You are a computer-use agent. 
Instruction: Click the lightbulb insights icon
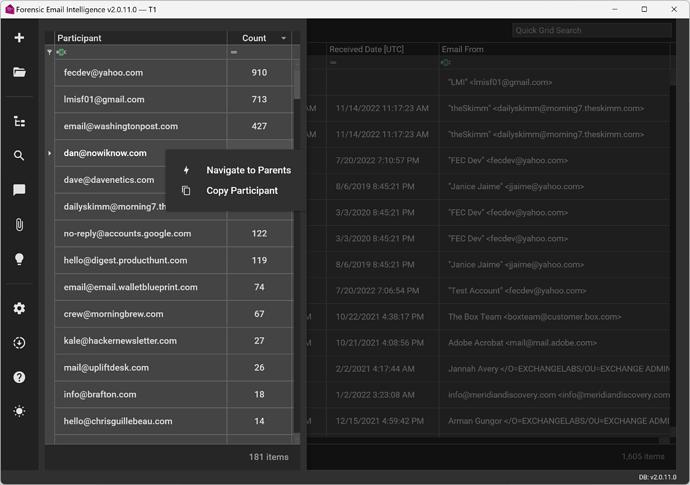tap(19, 258)
